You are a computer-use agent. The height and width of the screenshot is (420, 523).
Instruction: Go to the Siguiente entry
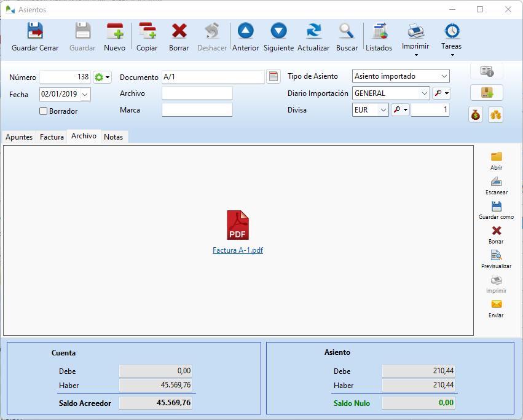[278, 31]
